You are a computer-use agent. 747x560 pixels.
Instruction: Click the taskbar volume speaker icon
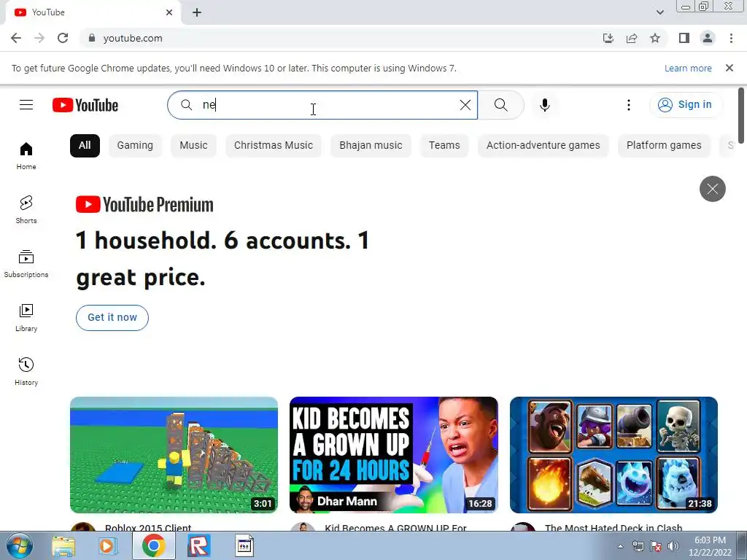click(673, 546)
